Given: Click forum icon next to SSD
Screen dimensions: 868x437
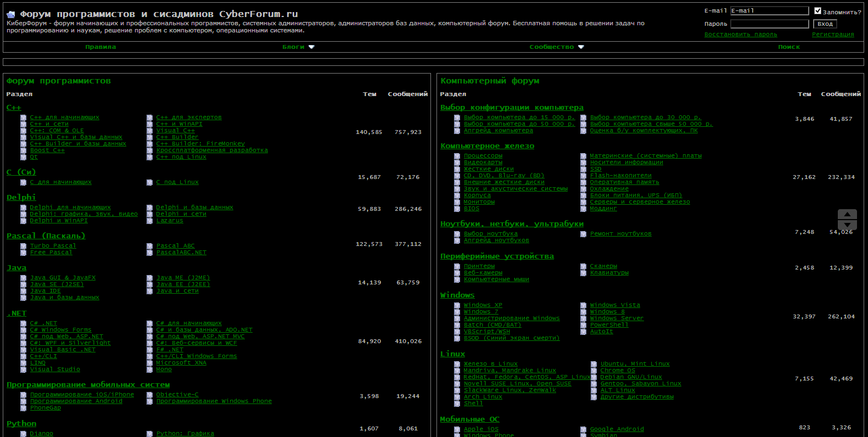Looking at the screenshot, I should tap(584, 169).
